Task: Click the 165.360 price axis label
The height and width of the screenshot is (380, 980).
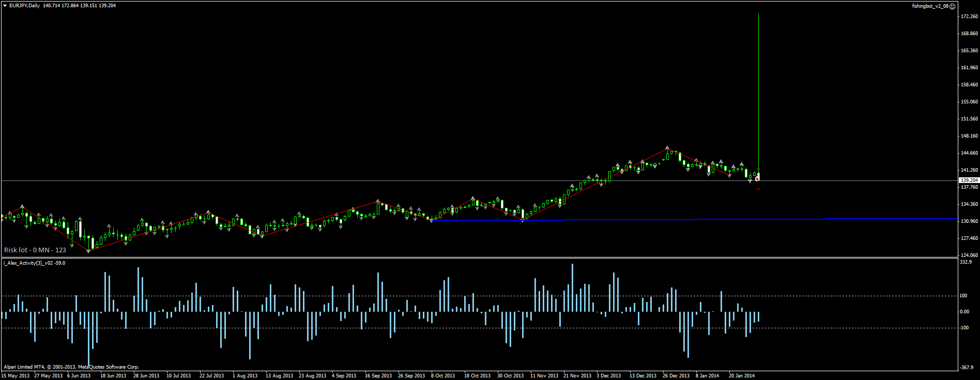Action: 969,51
